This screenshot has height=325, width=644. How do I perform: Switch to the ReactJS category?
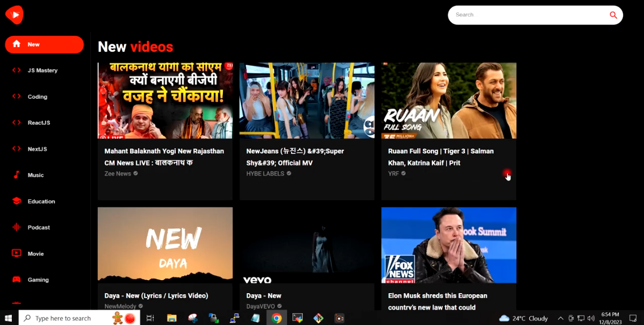(x=39, y=123)
